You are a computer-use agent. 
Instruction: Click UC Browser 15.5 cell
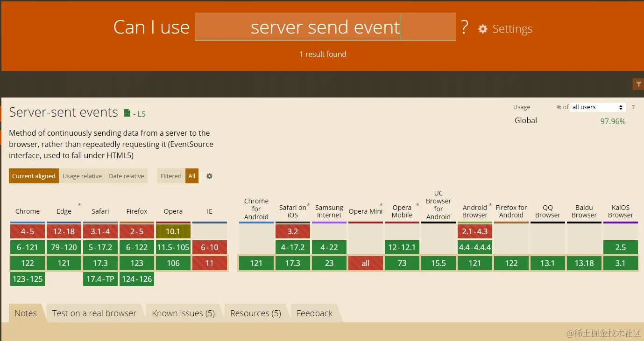point(439,263)
